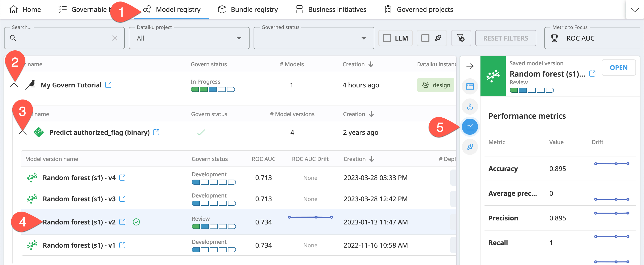The height and width of the screenshot is (265, 644).
Task: Select the Model registry tab
Action: click(x=172, y=10)
